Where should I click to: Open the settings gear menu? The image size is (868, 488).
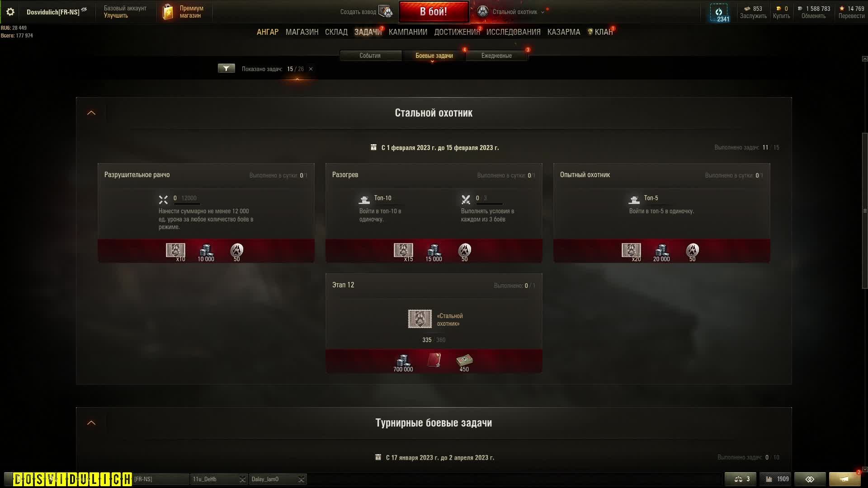[10, 12]
